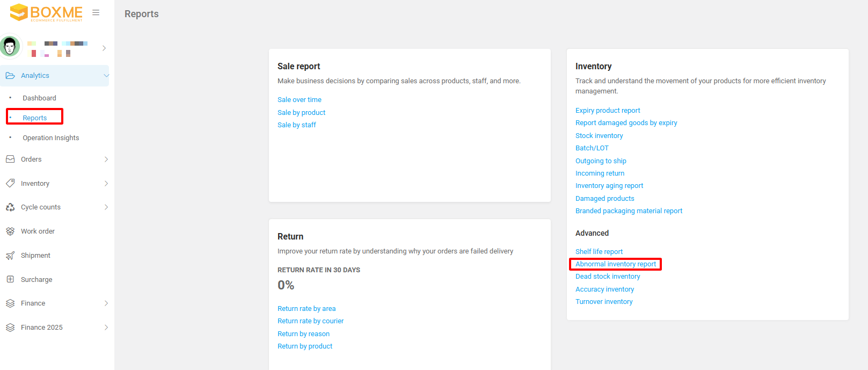The image size is (868, 370).
Task: Collapse the Analytics menu chevron
Action: click(106, 76)
